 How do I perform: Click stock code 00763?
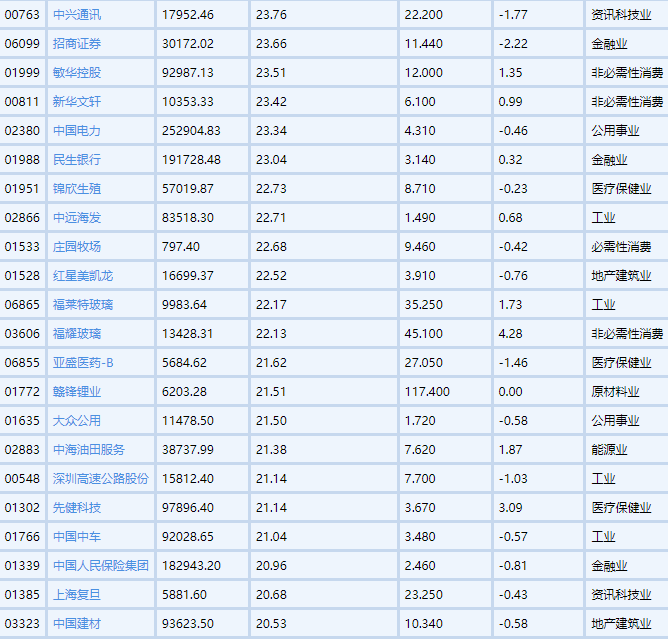(x=22, y=15)
